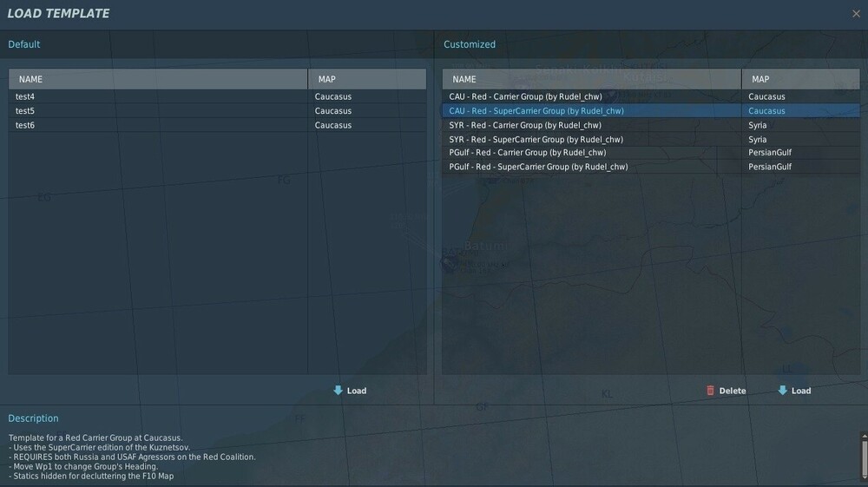Select SYR - Red - SuperCarrier Group template
868x487 pixels.
point(651,140)
